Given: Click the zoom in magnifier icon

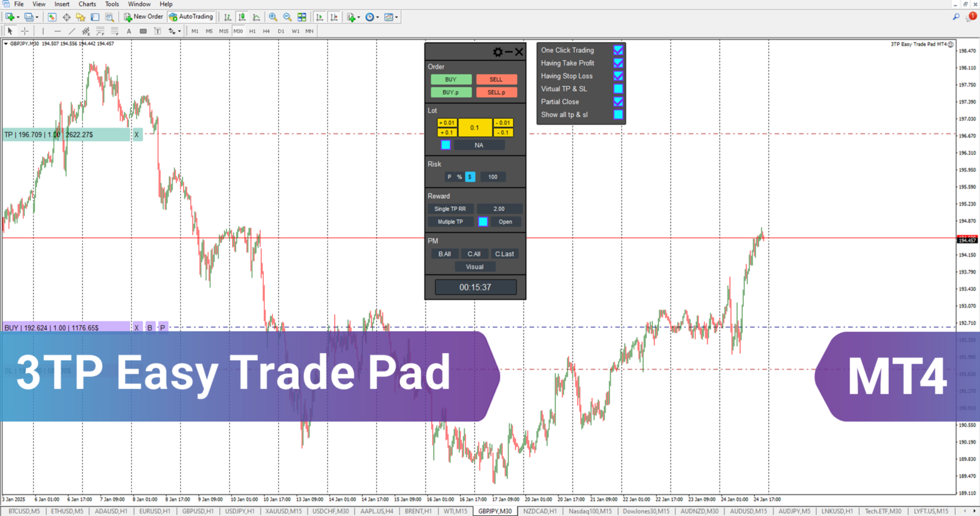Looking at the screenshot, I should click(x=273, y=17).
